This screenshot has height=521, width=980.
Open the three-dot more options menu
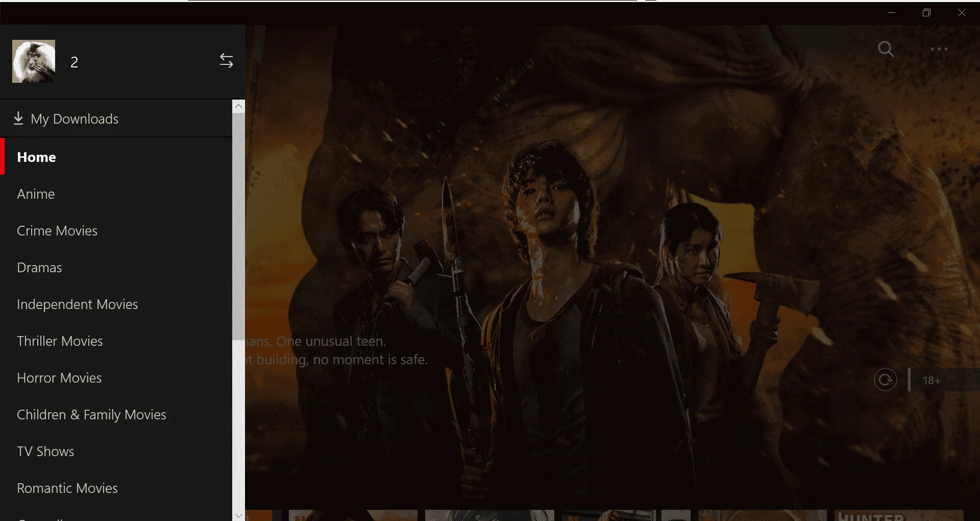point(939,49)
